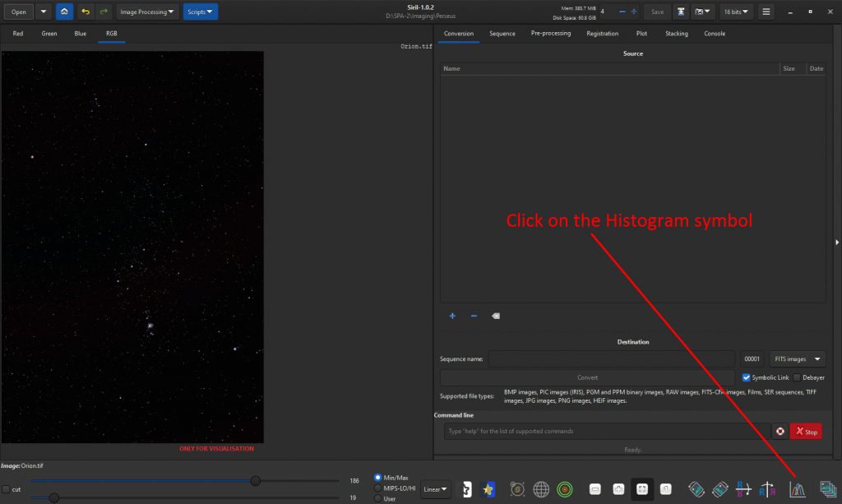Image resolution: width=842 pixels, height=504 pixels.
Task: Focus the command line input field
Action: tap(608, 431)
